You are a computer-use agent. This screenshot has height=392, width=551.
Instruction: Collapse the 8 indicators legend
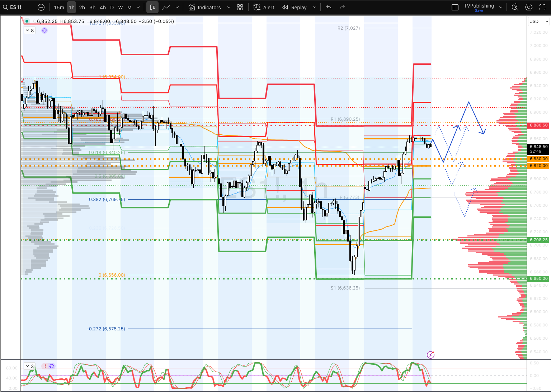28,30
